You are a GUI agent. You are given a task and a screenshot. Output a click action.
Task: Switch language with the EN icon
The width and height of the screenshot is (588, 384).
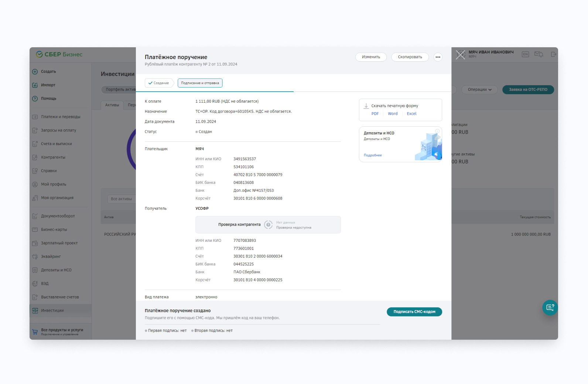525,54
